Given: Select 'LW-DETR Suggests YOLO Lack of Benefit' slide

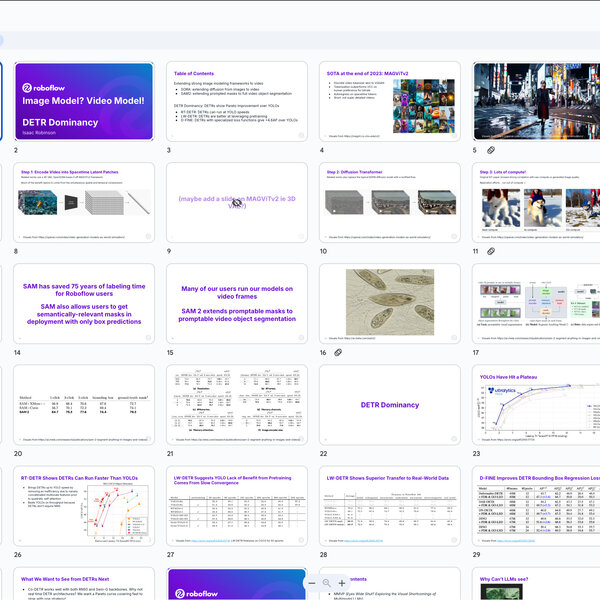Looking at the screenshot, I should click(237, 506).
